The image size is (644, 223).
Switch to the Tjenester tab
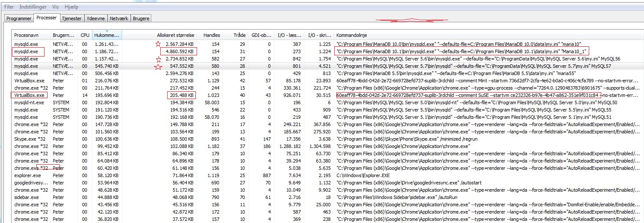click(x=72, y=18)
